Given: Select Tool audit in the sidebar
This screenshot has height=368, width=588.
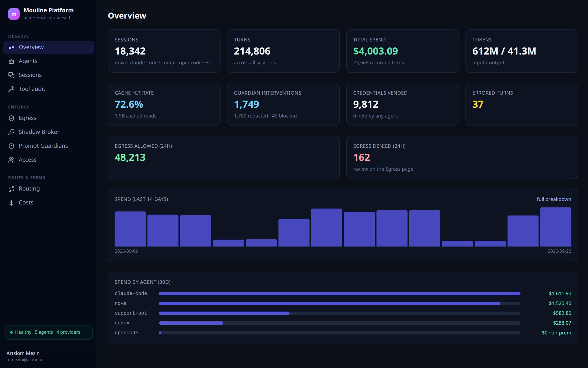Looking at the screenshot, I should tap(49, 89).
